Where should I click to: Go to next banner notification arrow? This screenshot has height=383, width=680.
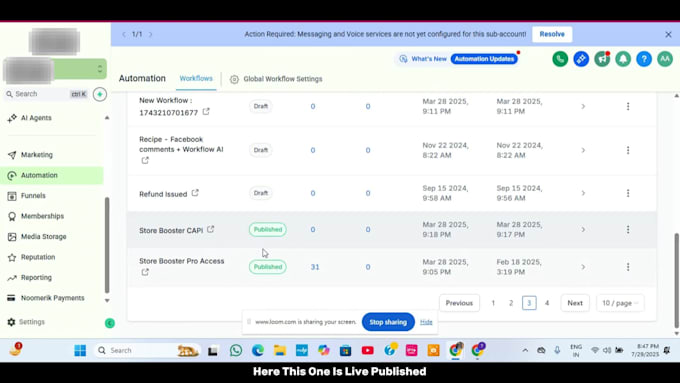point(150,34)
